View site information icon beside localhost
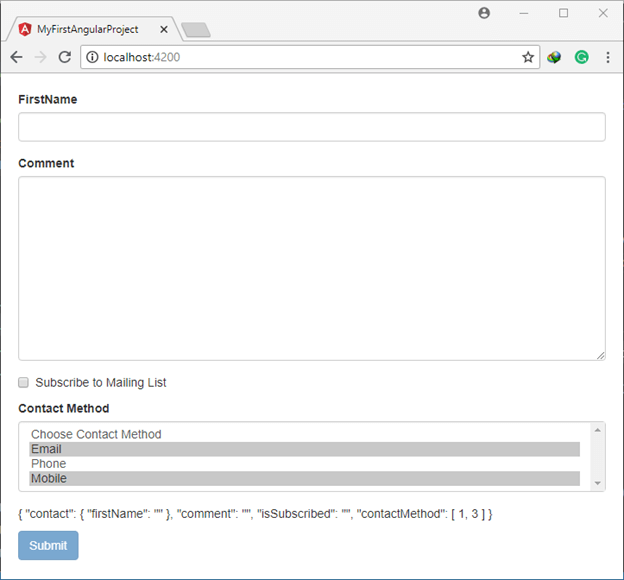 [92, 57]
